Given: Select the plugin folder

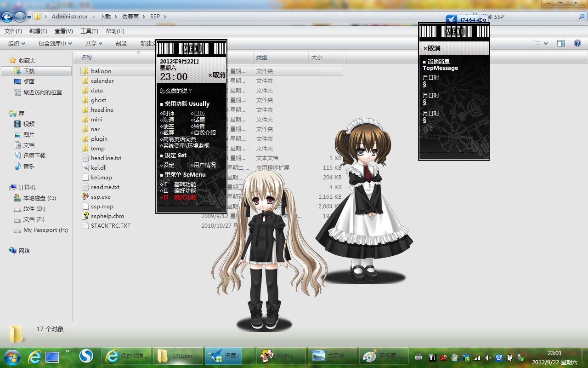Looking at the screenshot, I should [x=99, y=139].
